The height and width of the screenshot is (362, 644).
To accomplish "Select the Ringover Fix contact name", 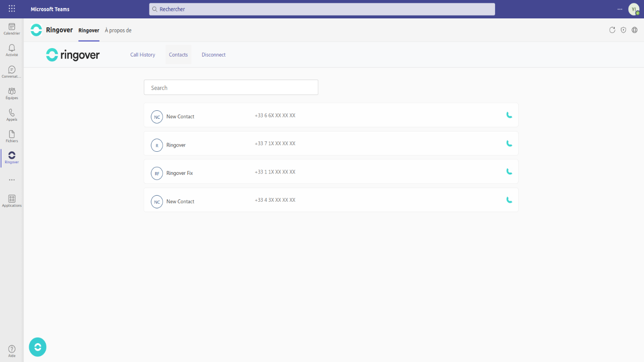I will pos(180,173).
